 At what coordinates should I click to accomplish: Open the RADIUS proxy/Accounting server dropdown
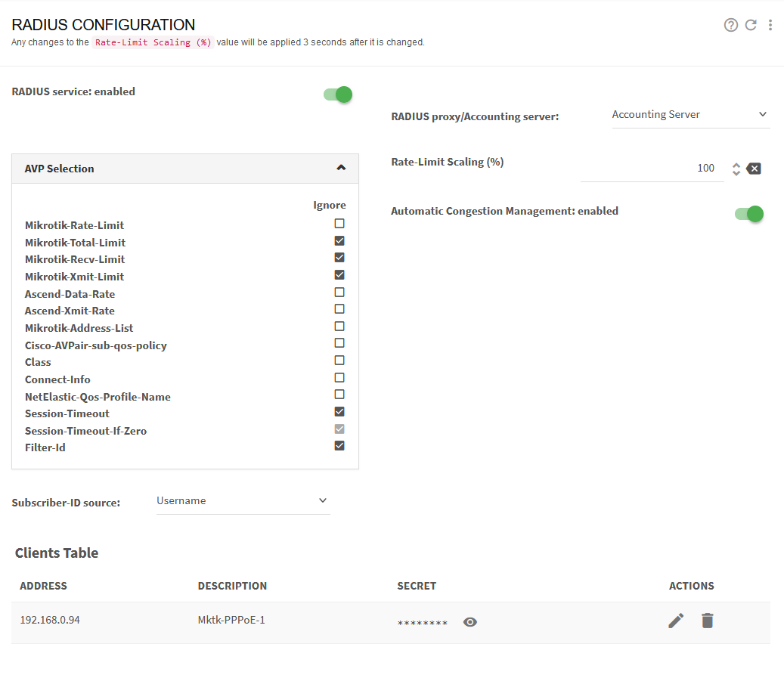coord(689,114)
